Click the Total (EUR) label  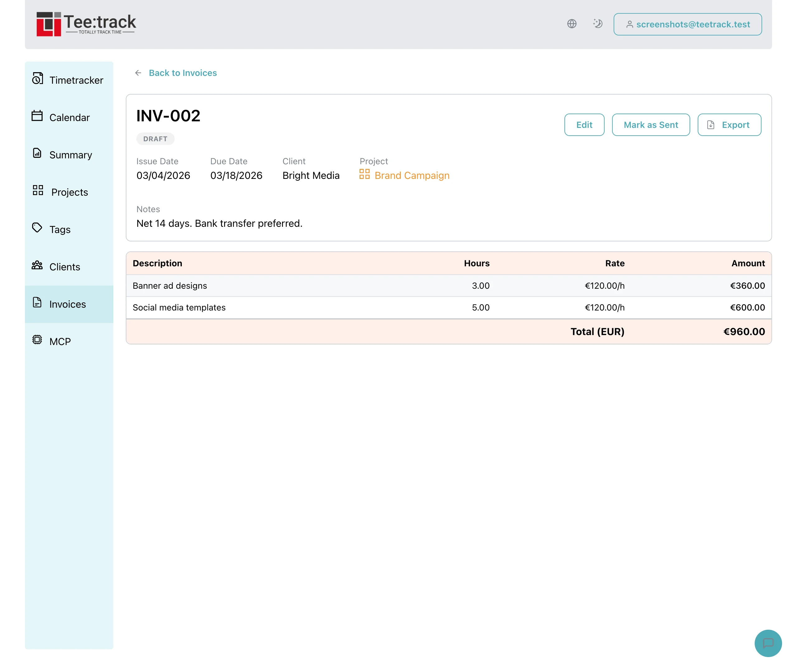click(x=597, y=331)
